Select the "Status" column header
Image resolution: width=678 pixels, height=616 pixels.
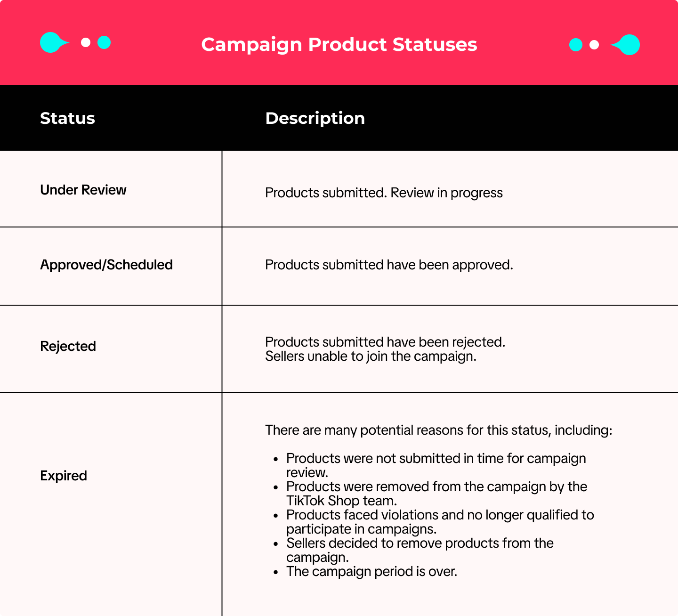[67, 118]
